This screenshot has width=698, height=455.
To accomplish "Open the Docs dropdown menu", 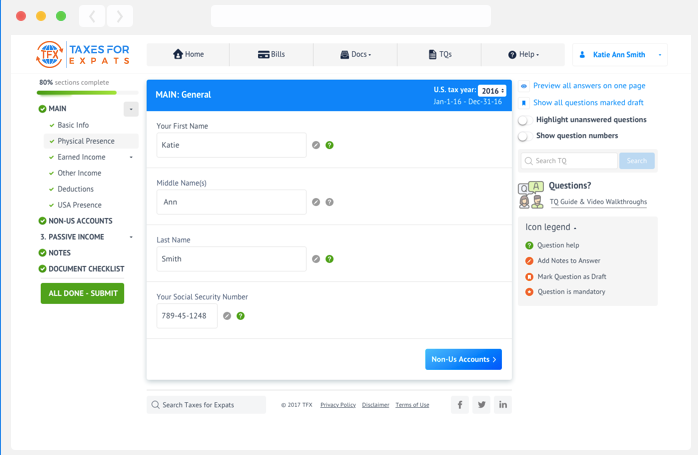I will pyautogui.click(x=356, y=54).
